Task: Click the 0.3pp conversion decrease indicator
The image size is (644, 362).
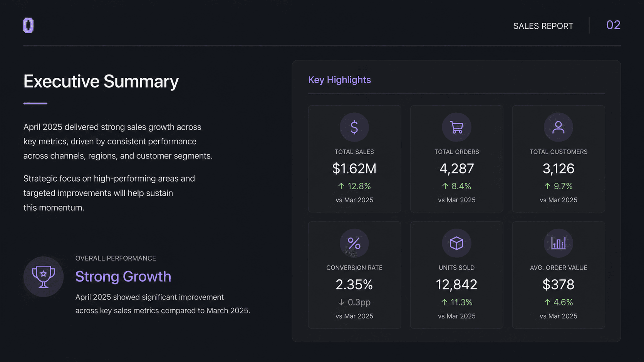Action: pyautogui.click(x=354, y=302)
